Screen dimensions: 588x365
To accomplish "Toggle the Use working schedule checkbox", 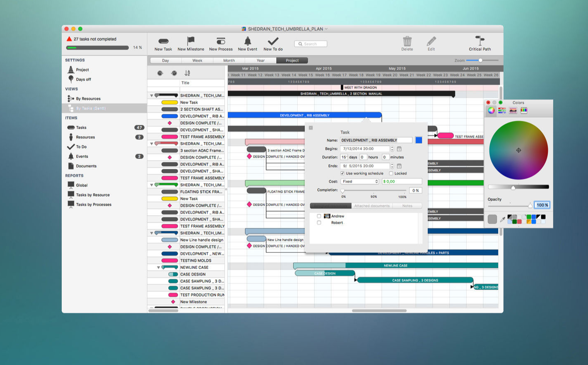I will [x=342, y=173].
